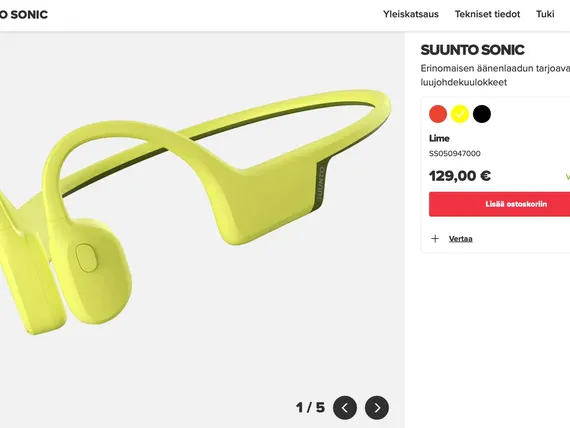Click the SUUNTO SONIC product heading
The image size is (570, 428).
(472, 50)
